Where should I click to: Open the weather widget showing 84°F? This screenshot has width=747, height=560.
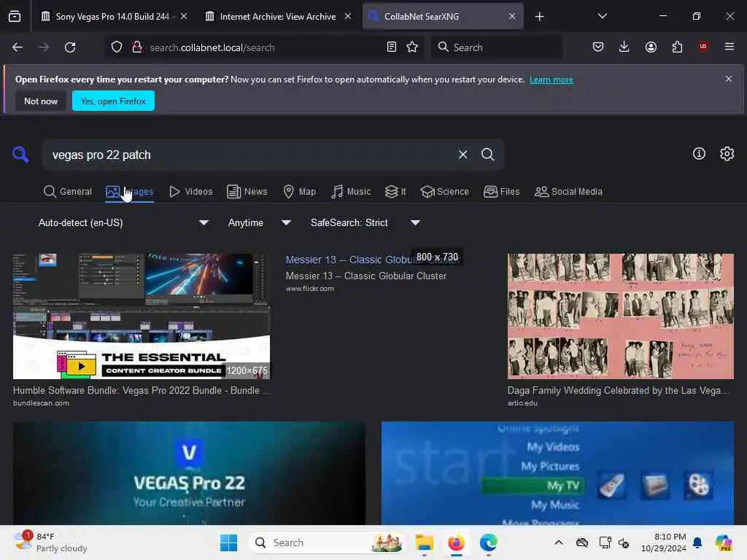[50, 542]
